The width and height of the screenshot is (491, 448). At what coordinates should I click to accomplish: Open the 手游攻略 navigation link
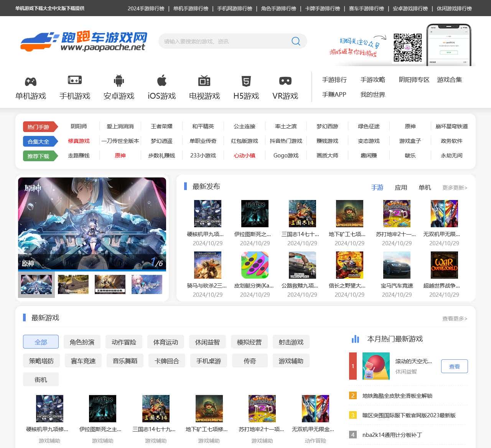tap(373, 79)
